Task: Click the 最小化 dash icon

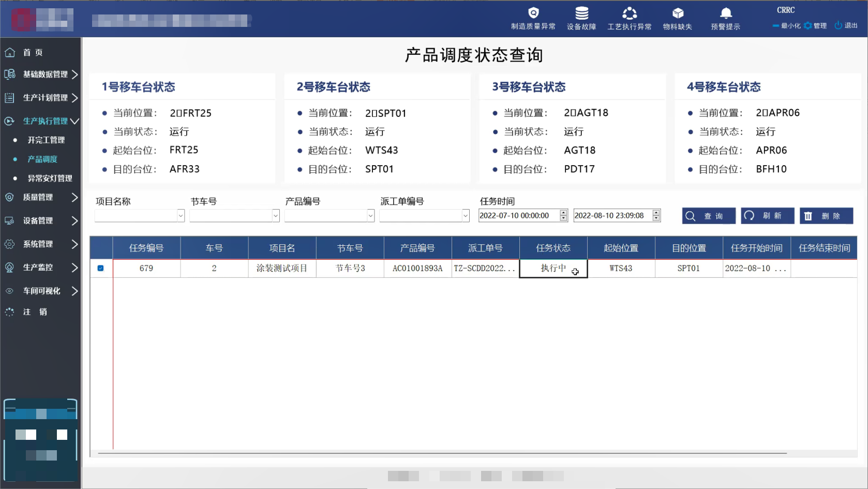Action: pos(775,25)
